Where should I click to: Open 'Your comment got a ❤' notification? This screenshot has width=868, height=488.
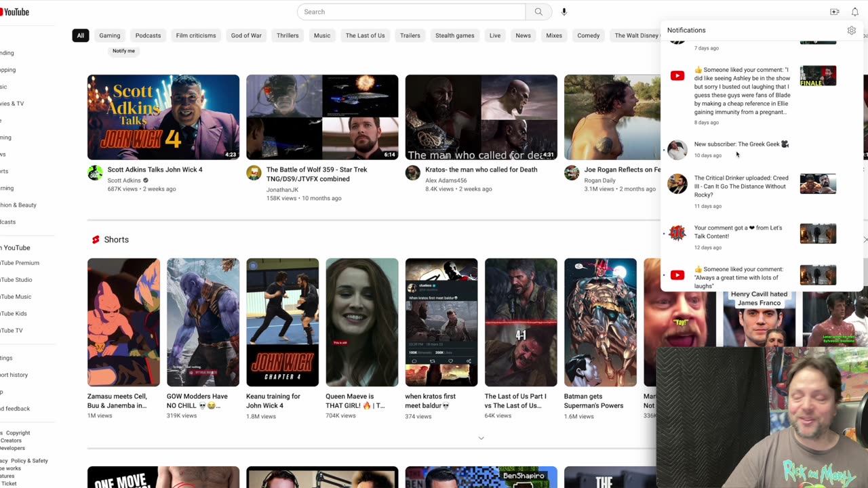pyautogui.click(x=738, y=232)
